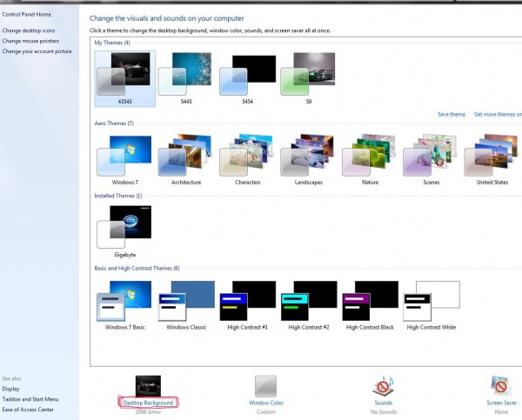Click the Aero Themes (7) header
This screenshot has width=522, height=420.
click(114, 123)
